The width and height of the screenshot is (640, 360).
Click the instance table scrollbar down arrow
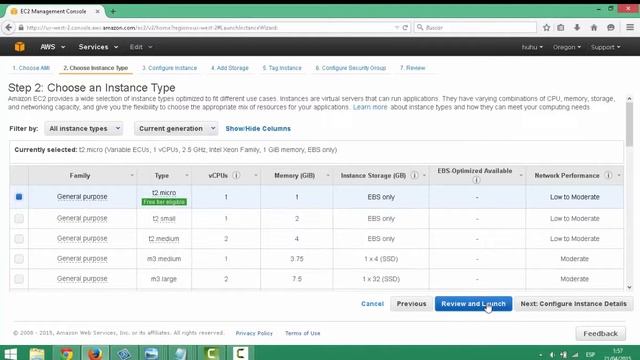pyautogui.click(x=629, y=287)
